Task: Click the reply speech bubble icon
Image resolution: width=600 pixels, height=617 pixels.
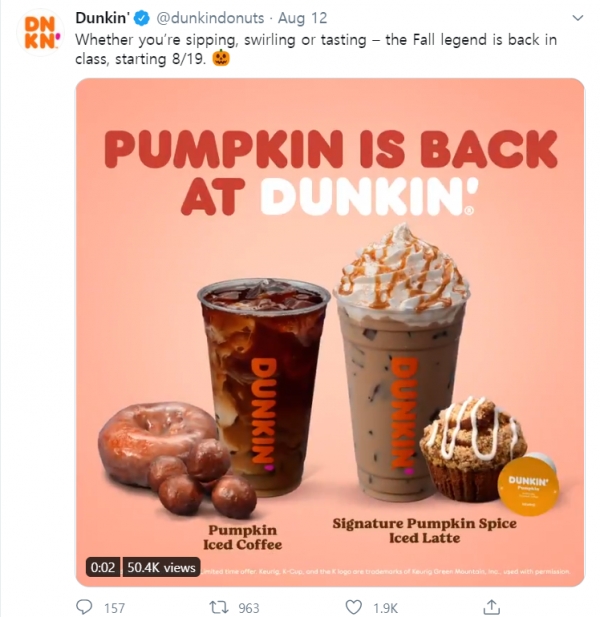Action: pos(84,607)
